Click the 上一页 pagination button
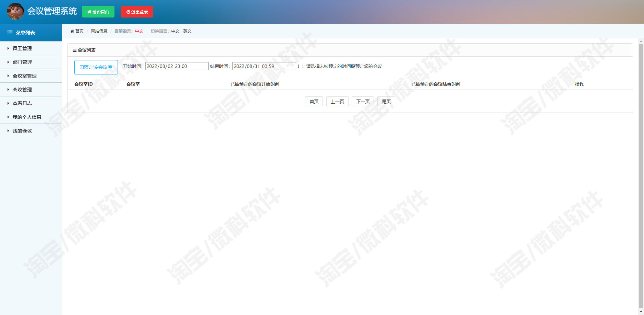Image resolution: width=644 pixels, height=315 pixels. (x=337, y=102)
